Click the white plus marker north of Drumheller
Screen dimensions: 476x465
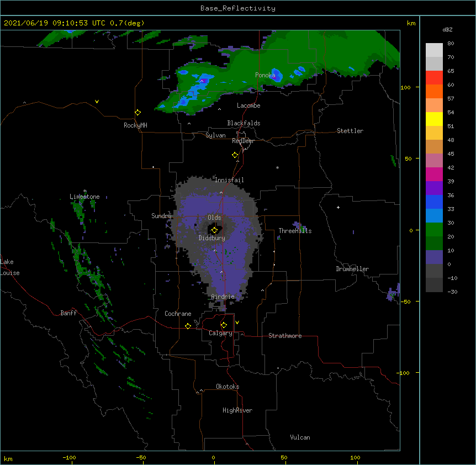[338, 207]
